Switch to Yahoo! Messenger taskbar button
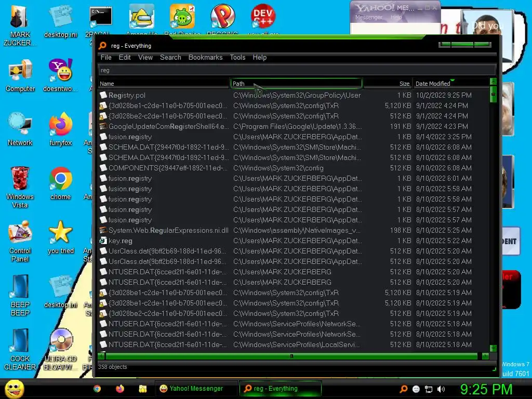The width and height of the screenshot is (532, 399). pyautogui.click(x=196, y=389)
